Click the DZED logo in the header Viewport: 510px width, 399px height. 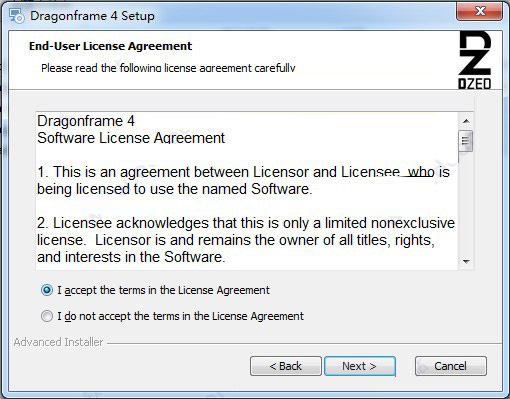pos(475,60)
